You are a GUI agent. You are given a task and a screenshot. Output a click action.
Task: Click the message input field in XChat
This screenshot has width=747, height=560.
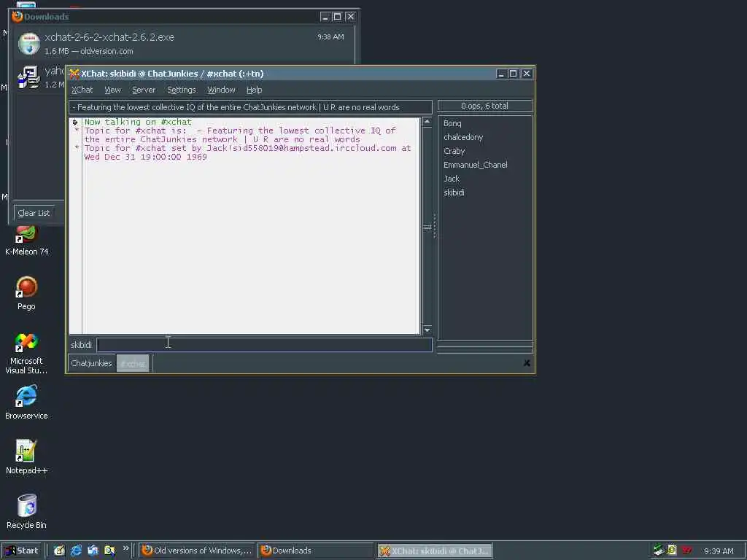(264, 345)
